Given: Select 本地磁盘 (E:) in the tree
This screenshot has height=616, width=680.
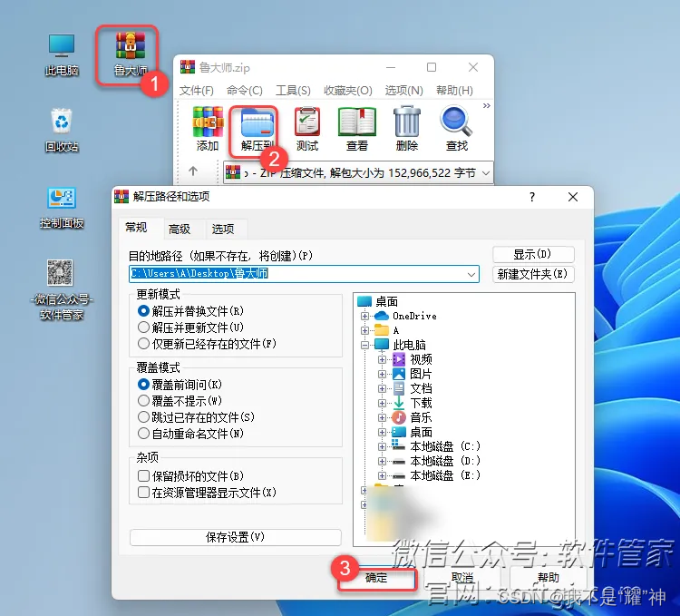Looking at the screenshot, I should 445,475.
